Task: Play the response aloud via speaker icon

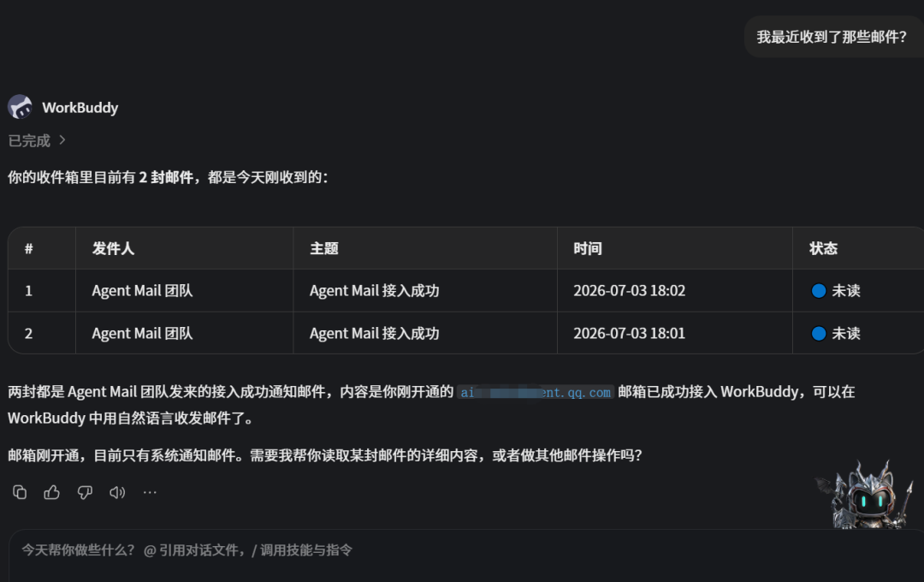Action: 117,492
